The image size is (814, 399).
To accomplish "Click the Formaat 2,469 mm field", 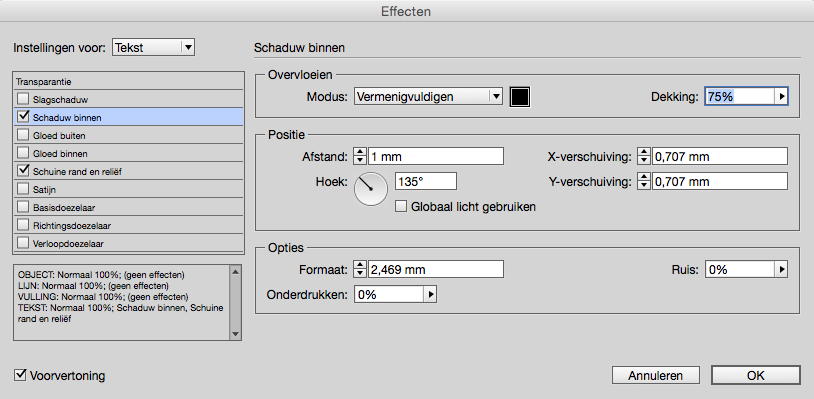I will (x=436, y=269).
